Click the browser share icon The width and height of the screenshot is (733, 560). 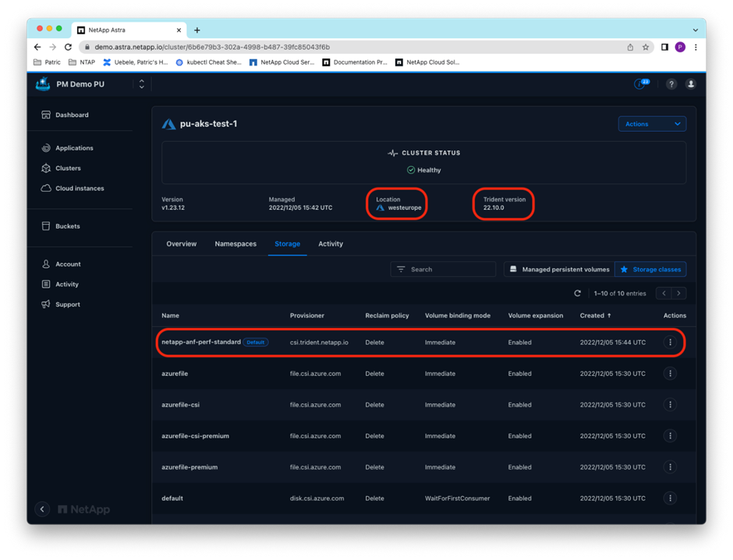630,48
